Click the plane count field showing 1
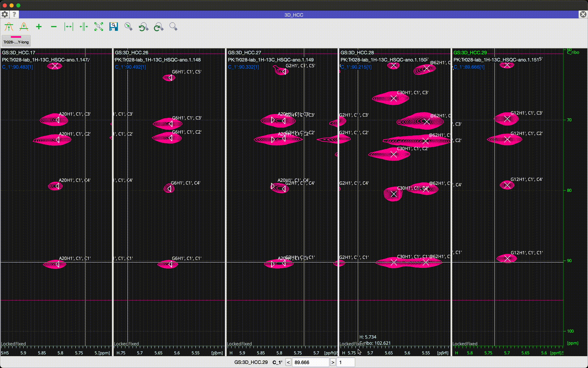 [x=346, y=362]
